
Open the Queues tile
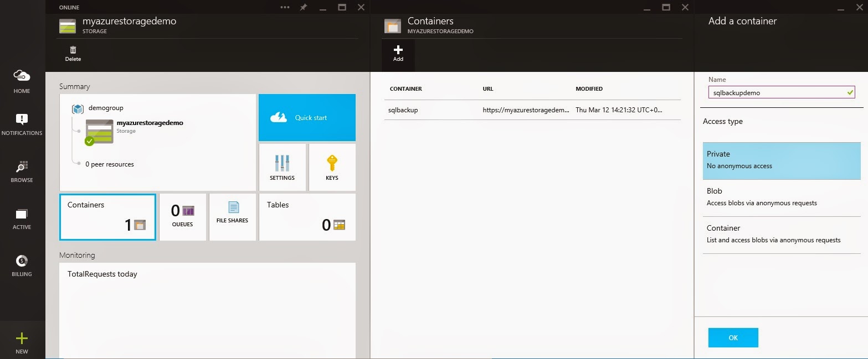point(182,217)
